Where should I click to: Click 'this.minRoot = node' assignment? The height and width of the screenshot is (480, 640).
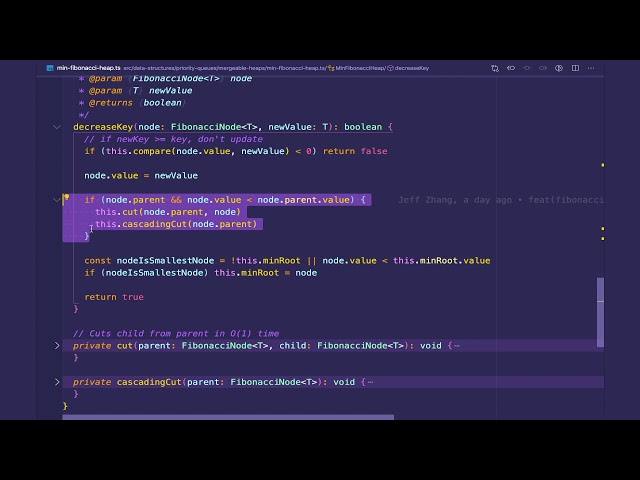pos(266,273)
